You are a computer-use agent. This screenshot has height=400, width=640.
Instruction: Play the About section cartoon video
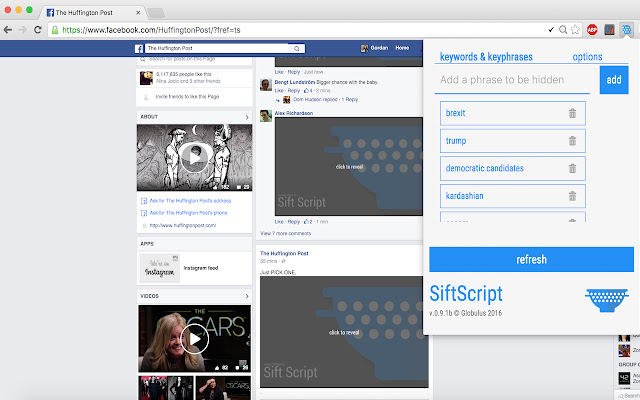[x=194, y=158]
